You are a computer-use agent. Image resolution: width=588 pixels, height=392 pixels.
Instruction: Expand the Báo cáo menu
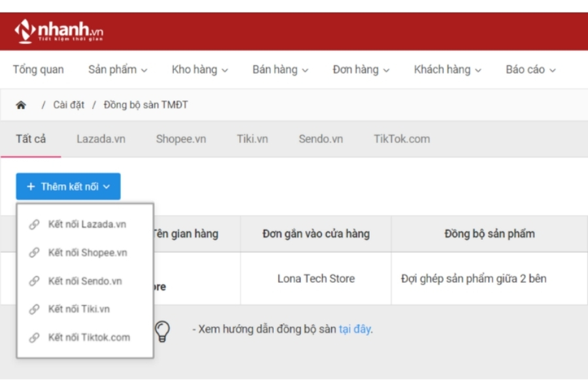point(531,70)
